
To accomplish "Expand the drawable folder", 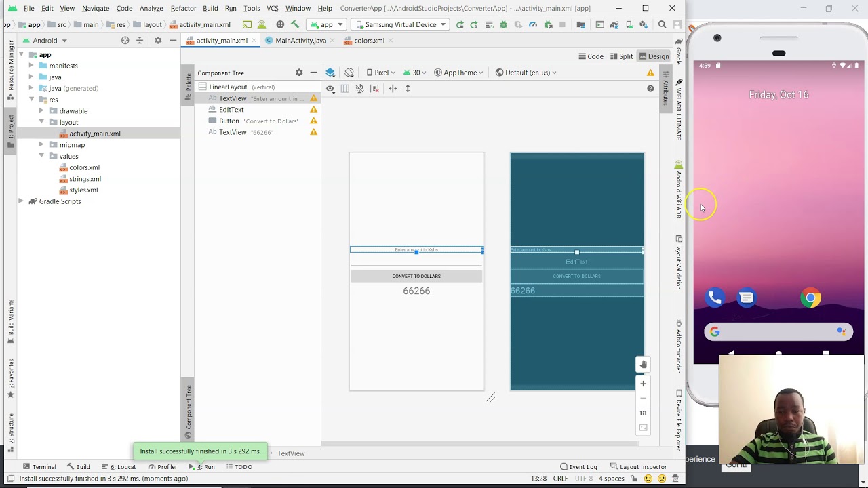I will click(41, 110).
